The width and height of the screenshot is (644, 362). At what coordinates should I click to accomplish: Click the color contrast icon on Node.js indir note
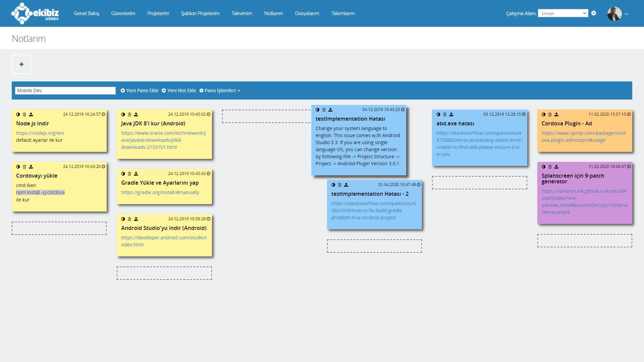click(x=18, y=114)
